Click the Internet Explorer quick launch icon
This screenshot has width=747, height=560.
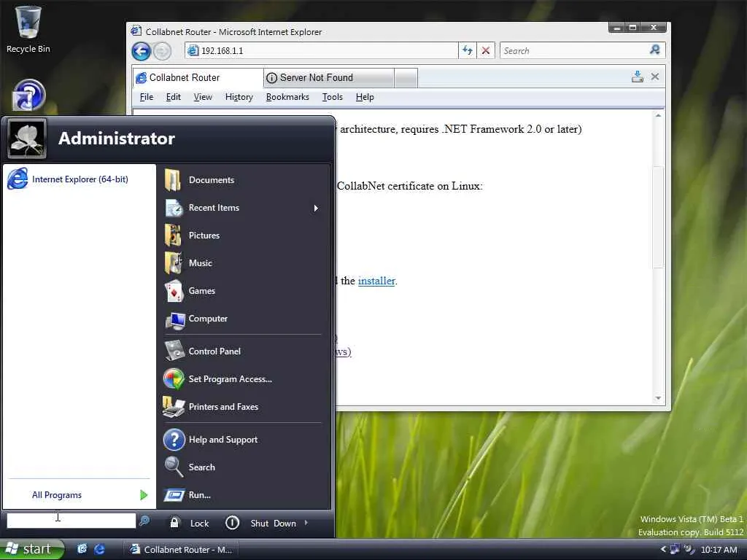pos(99,549)
